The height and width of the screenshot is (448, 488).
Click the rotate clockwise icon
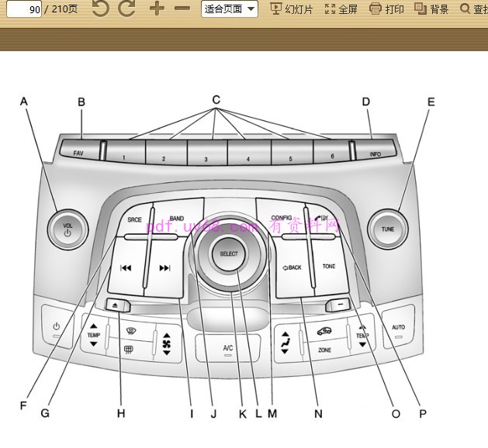126,9
